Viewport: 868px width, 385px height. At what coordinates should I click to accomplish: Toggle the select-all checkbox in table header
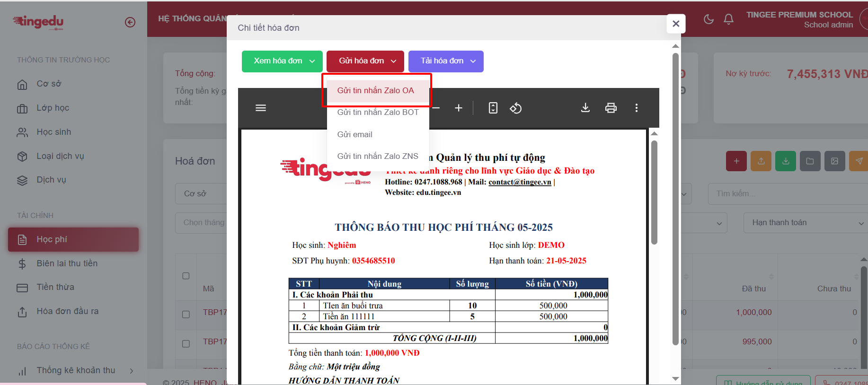pos(186,276)
